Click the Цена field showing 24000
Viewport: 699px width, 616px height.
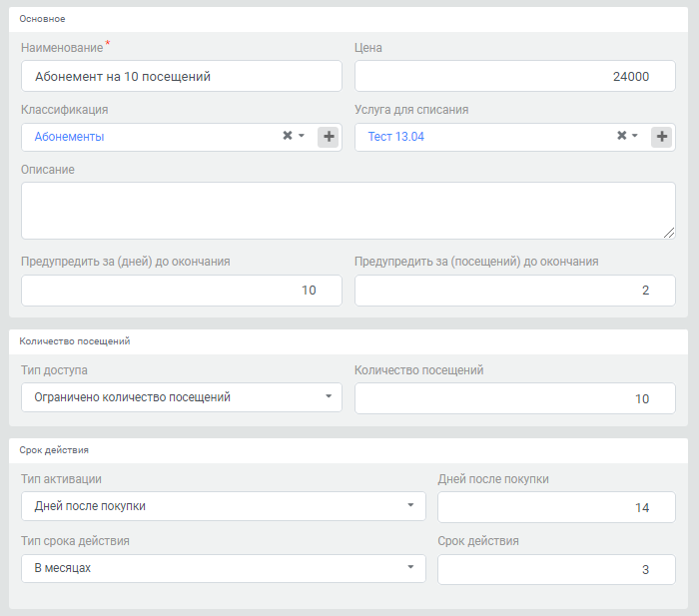pos(515,76)
